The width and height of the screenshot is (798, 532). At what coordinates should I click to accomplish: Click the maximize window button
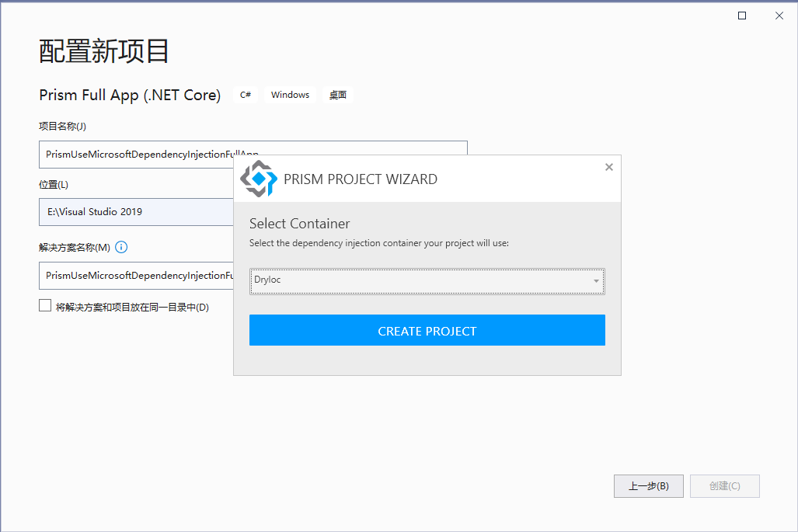pyautogui.click(x=741, y=15)
